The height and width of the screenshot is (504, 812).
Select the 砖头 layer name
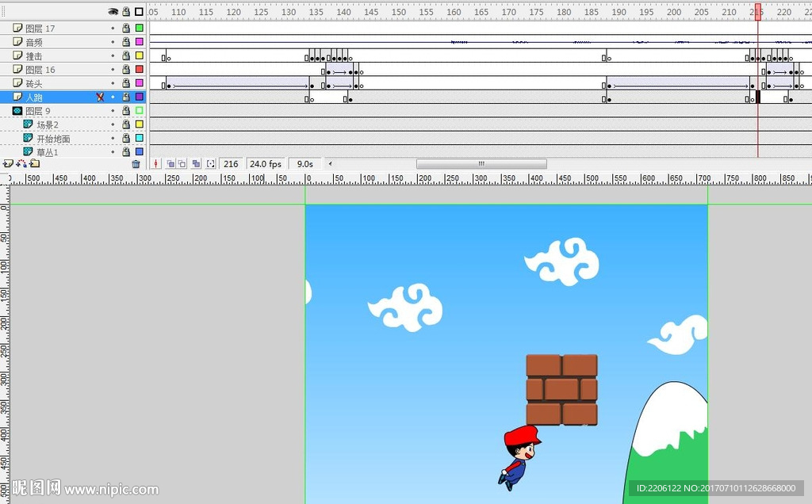click(34, 83)
